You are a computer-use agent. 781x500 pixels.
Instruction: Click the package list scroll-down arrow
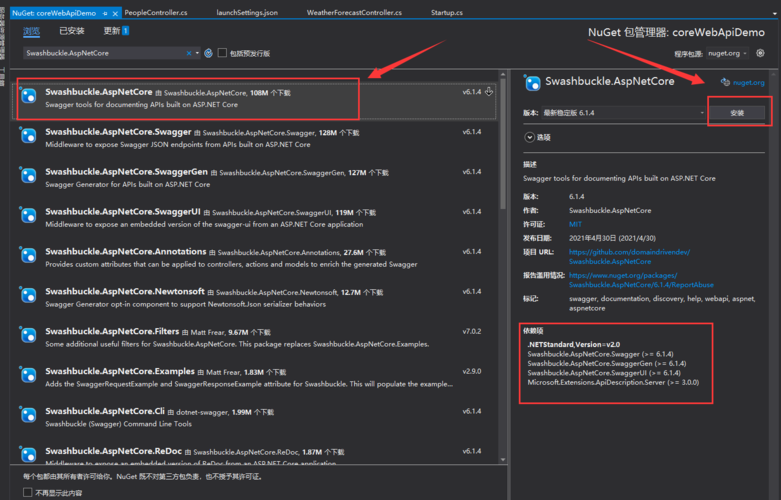click(503, 459)
